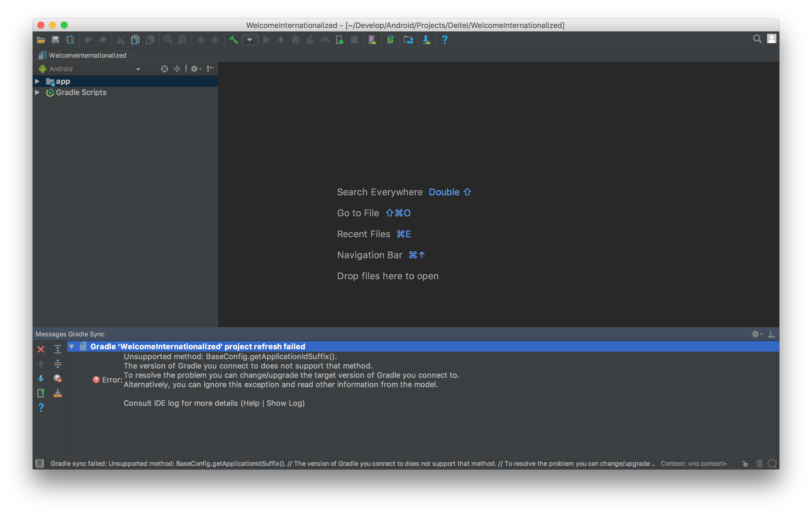Click the Help link in error message

tap(251, 403)
